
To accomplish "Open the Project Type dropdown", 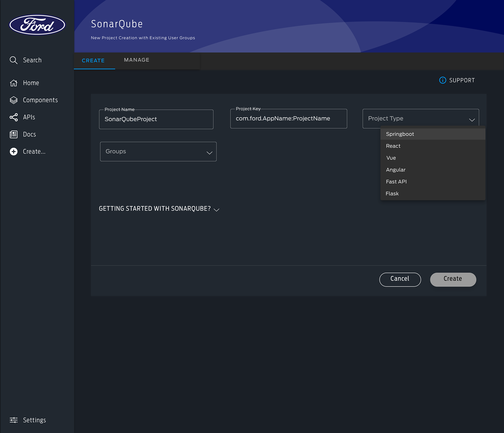I will coord(421,119).
